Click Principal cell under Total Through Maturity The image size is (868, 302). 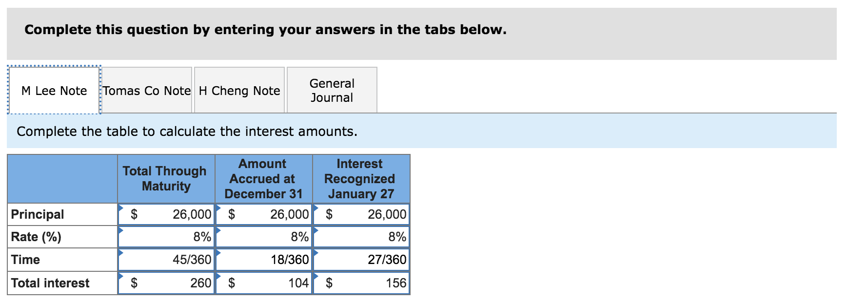166,214
